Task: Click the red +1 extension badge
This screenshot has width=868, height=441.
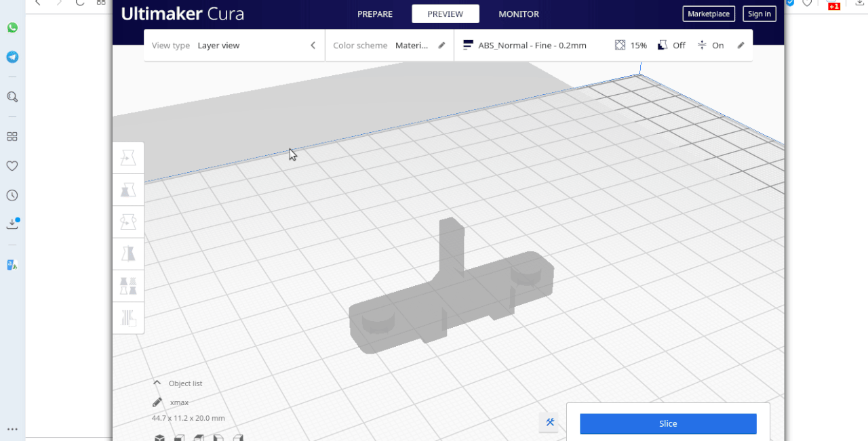Action: [x=834, y=5]
